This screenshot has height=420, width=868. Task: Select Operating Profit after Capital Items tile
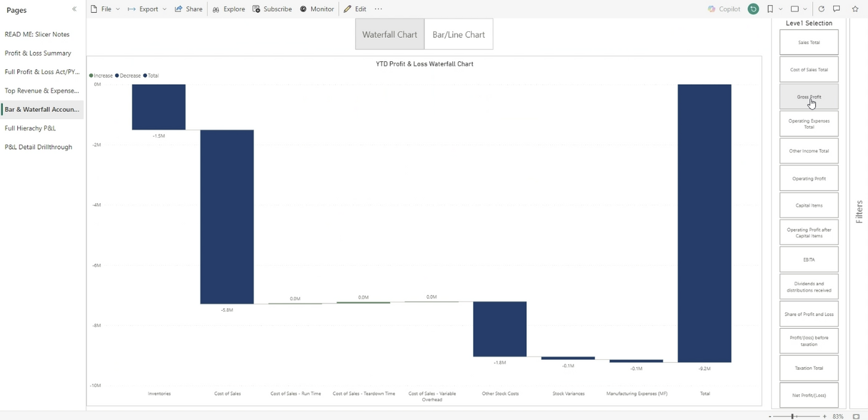(809, 233)
